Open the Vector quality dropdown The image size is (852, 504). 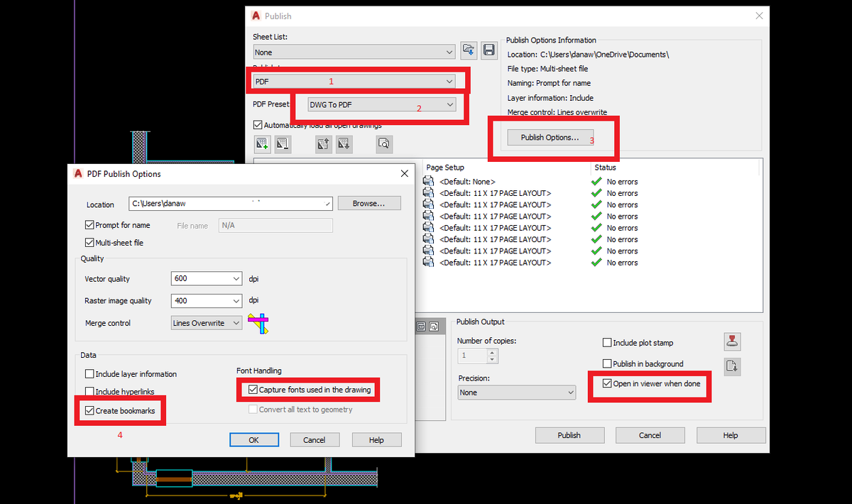point(207,279)
